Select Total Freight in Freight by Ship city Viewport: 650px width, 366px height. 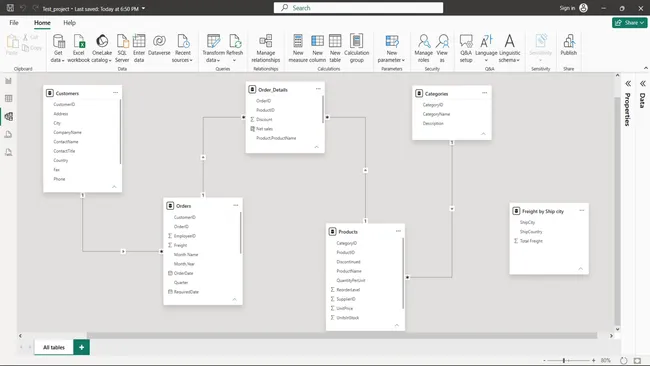click(531, 241)
